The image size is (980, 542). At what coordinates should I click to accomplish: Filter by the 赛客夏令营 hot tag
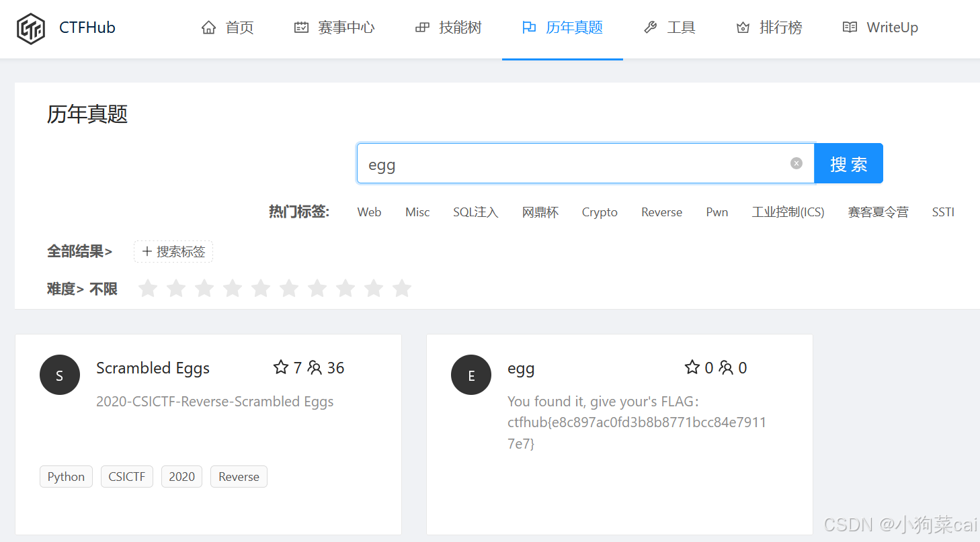coord(878,212)
